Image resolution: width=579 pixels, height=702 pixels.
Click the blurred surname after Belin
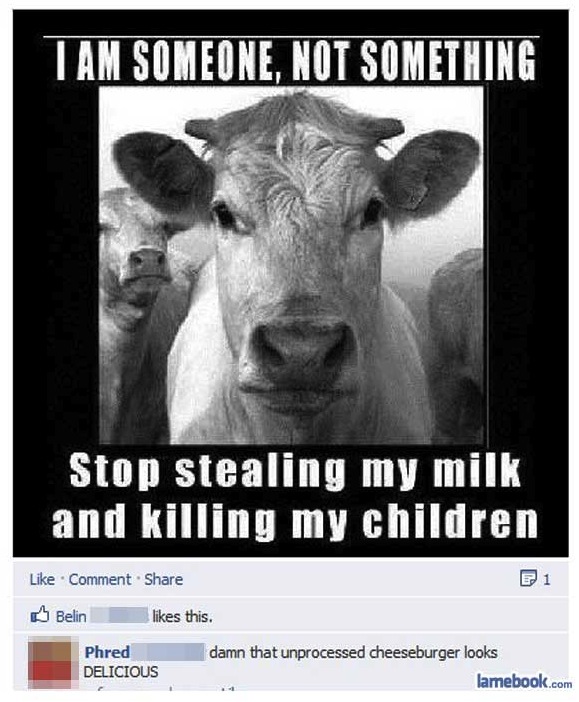pos(119,616)
